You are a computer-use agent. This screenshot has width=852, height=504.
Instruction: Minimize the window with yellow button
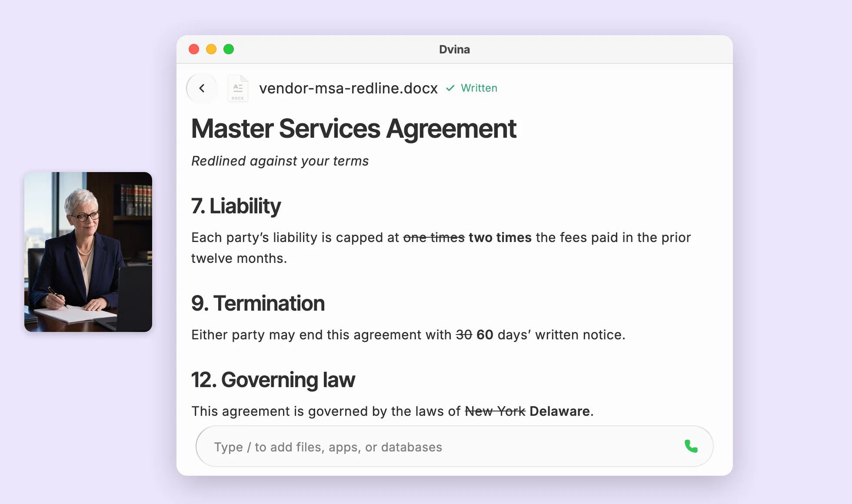point(211,49)
